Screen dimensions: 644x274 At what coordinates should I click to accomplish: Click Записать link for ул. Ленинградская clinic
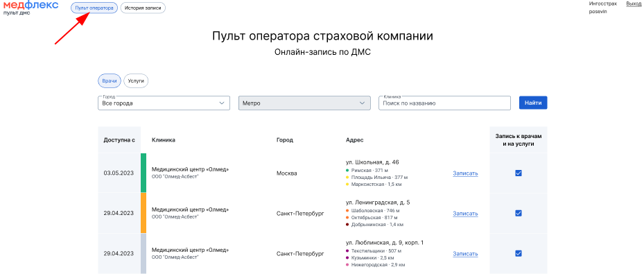coord(465,214)
